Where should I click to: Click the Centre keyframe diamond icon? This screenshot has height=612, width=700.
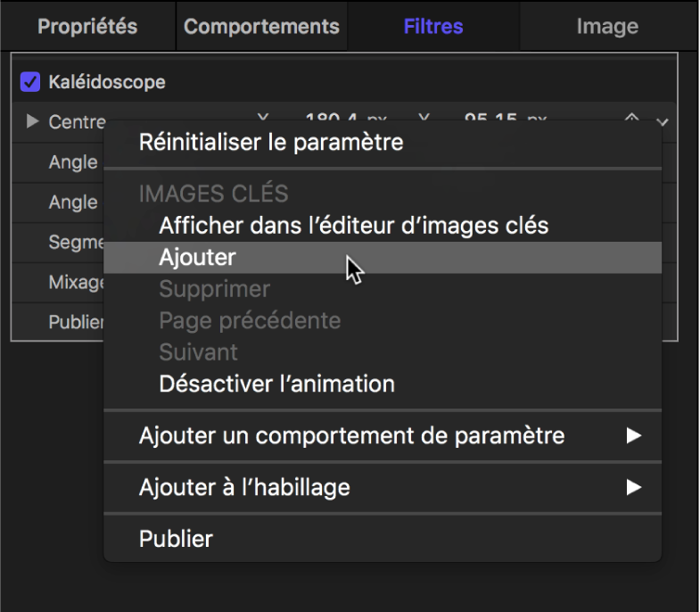pyautogui.click(x=631, y=119)
